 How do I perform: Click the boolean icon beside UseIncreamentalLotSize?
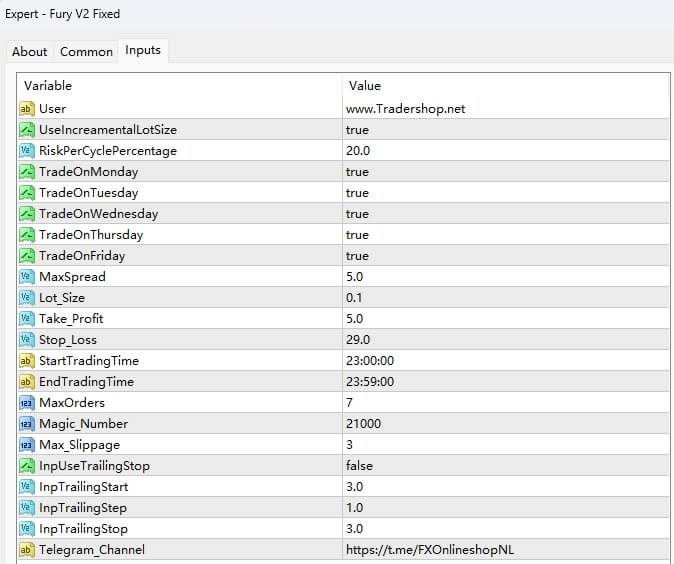(27, 130)
